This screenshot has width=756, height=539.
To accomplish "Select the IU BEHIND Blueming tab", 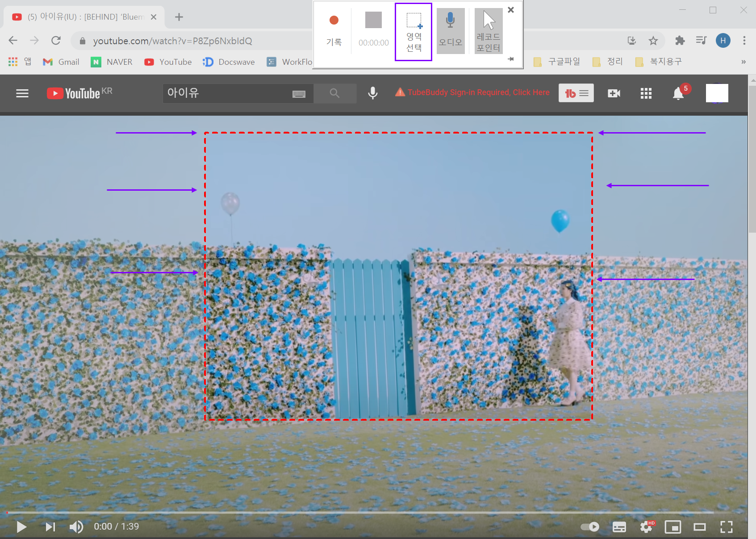I will click(x=85, y=17).
